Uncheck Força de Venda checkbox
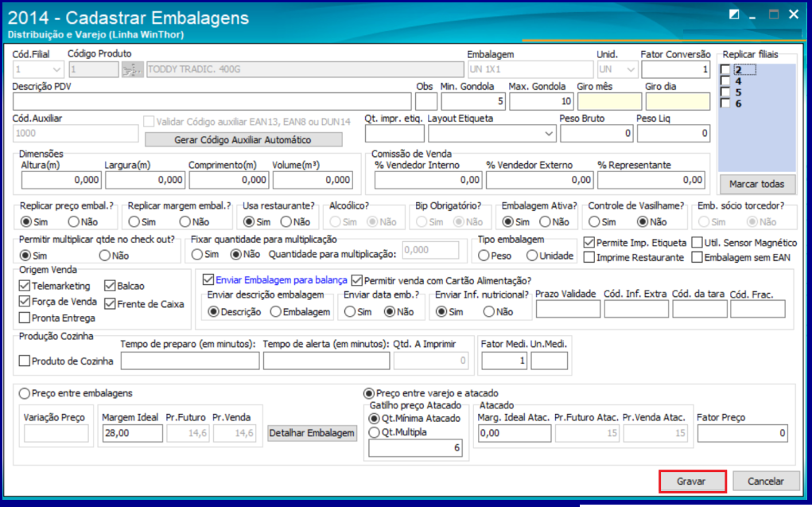 [x=25, y=301]
